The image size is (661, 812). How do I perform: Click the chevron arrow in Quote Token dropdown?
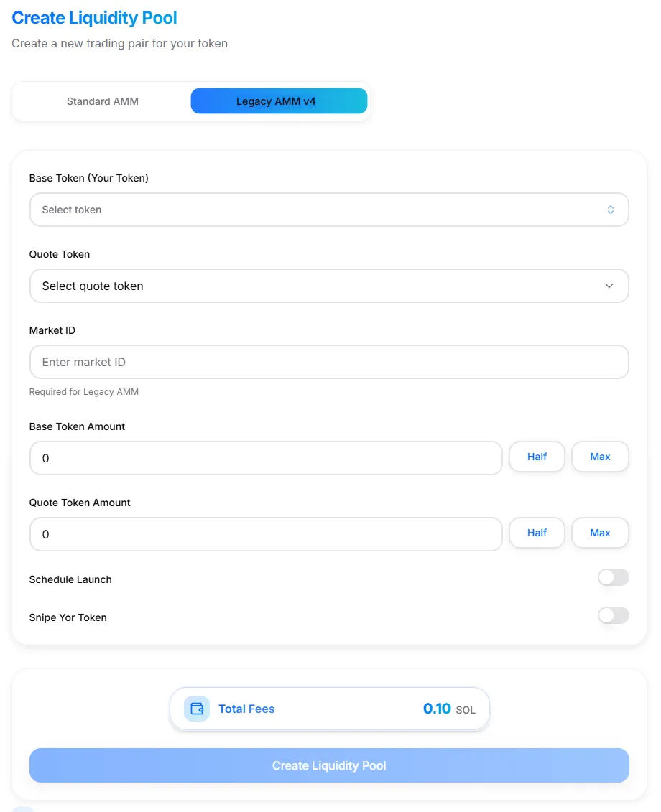pos(609,286)
